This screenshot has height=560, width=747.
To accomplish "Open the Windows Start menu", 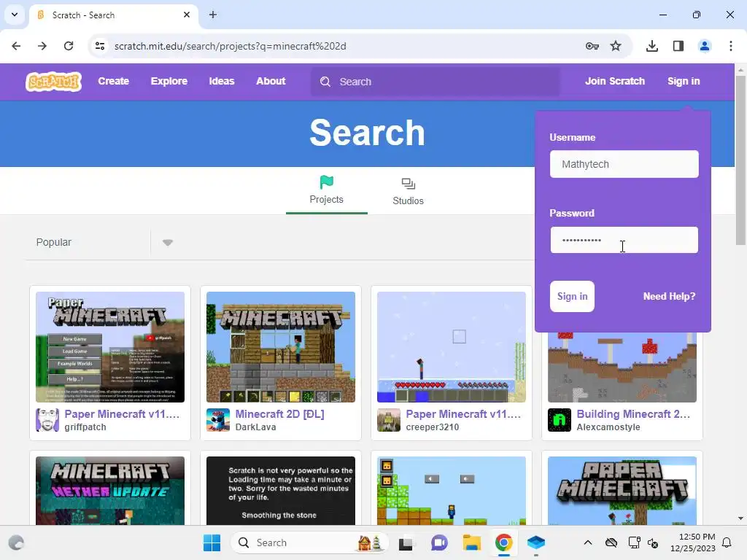I will pyautogui.click(x=212, y=542).
